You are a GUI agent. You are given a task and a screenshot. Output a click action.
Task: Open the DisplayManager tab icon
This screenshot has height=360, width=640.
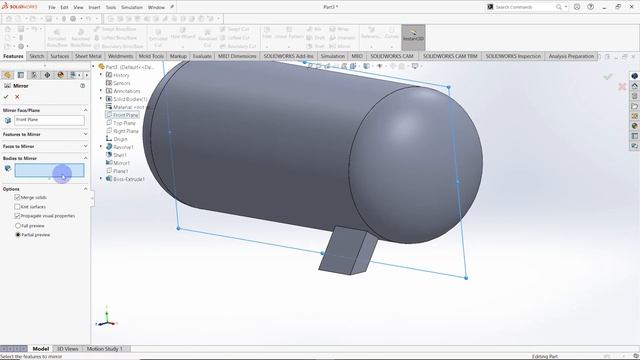[x=60, y=75]
